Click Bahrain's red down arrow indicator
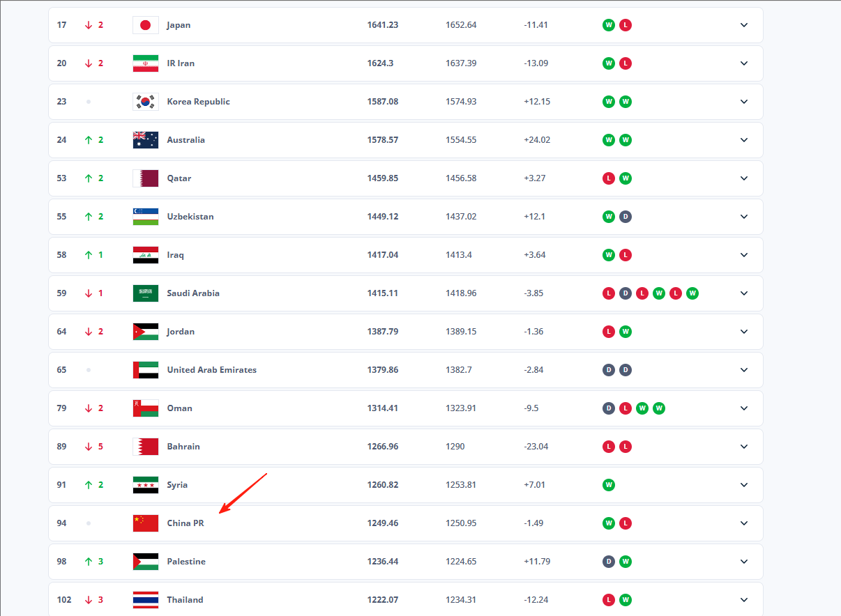Screen dimensions: 841x616 (89, 447)
